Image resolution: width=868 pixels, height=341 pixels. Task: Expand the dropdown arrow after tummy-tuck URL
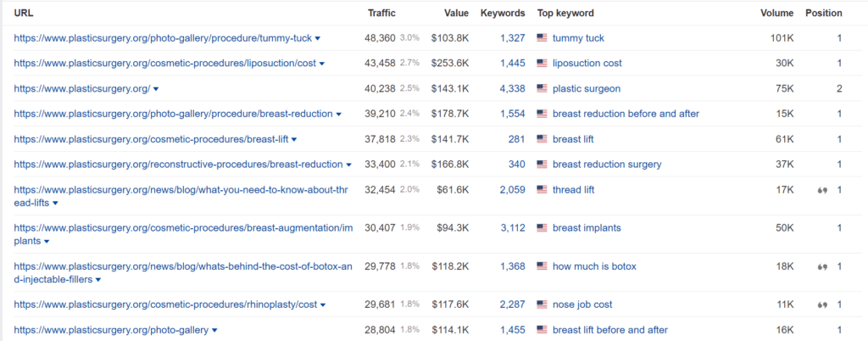coord(317,39)
